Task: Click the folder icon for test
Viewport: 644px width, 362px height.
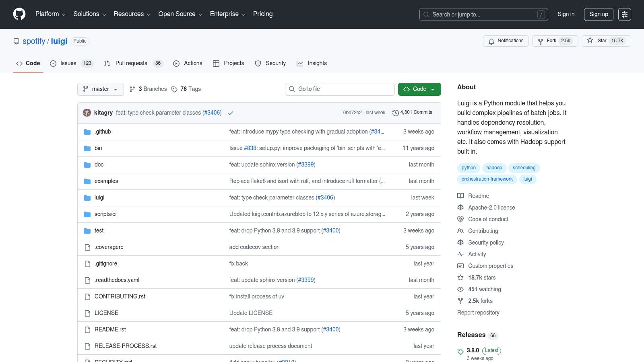Action: click(87, 231)
